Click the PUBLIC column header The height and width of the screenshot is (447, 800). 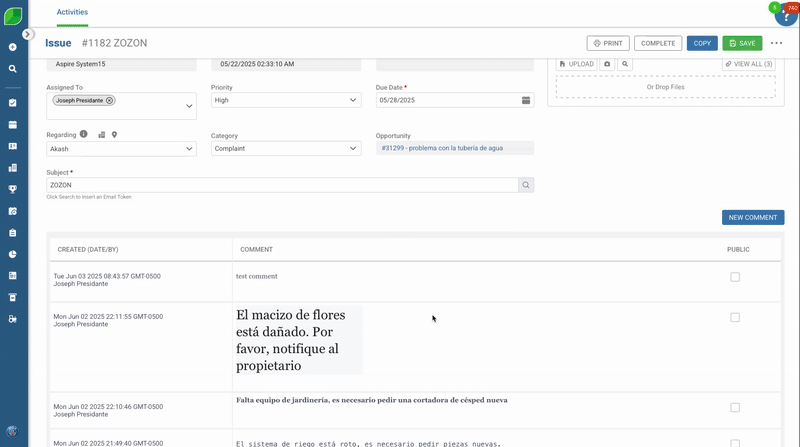pos(738,250)
